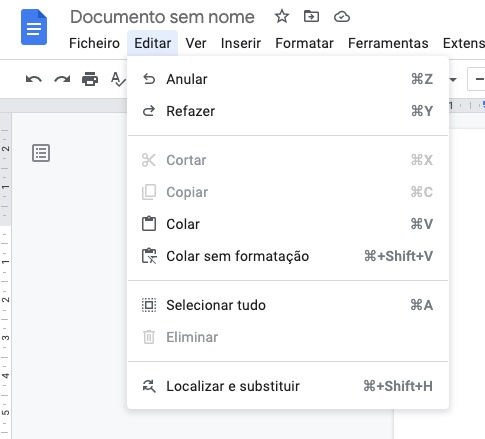Open the Ferramentas menu

click(388, 43)
